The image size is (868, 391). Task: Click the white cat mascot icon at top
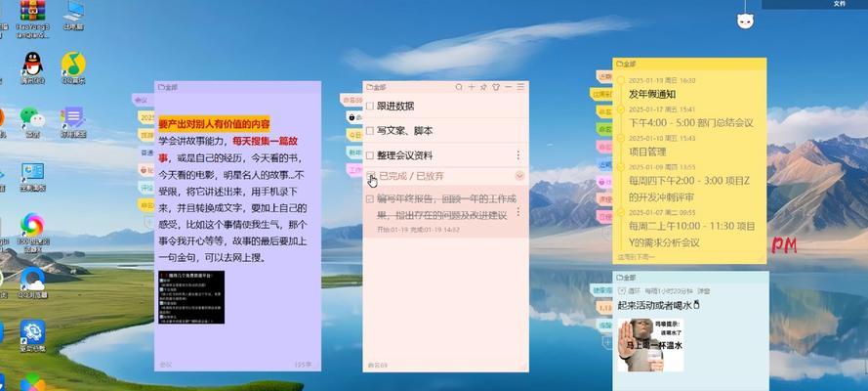tap(745, 22)
